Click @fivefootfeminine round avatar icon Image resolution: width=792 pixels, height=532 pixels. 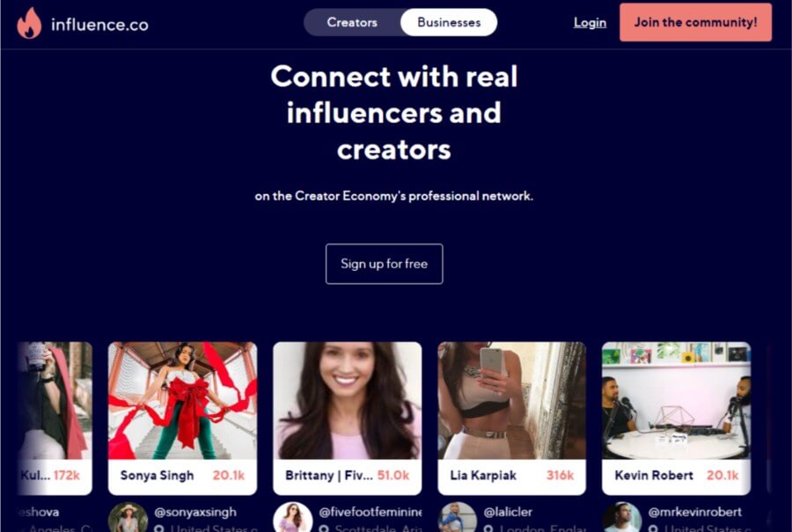(x=293, y=518)
